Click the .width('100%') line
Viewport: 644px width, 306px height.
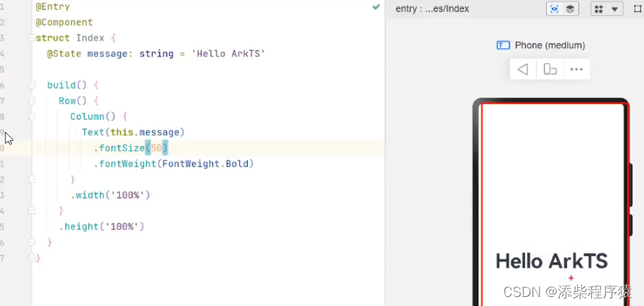(110, 195)
